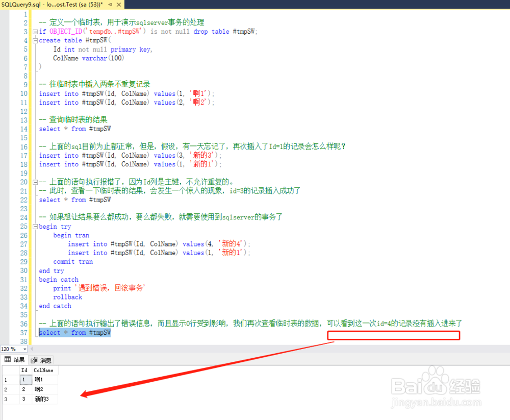Pin the SQLQuery9.sql query tab

[111, 5]
